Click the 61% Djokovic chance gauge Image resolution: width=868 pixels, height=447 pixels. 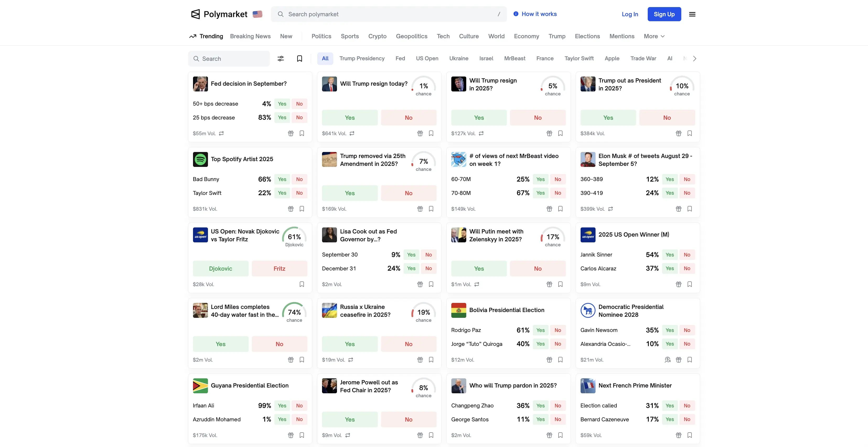pos(294,237)
